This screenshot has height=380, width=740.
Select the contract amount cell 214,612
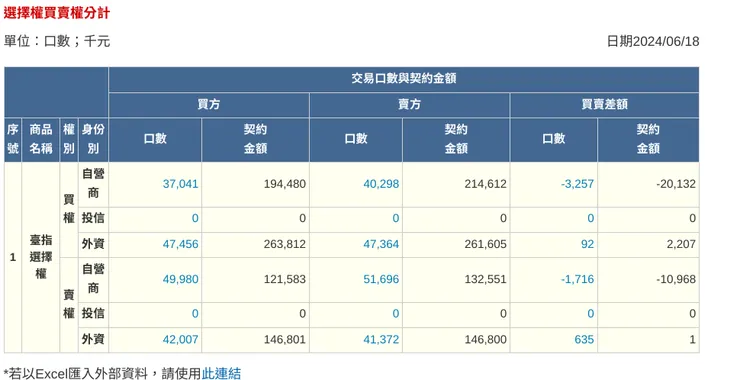click(456, 185)
